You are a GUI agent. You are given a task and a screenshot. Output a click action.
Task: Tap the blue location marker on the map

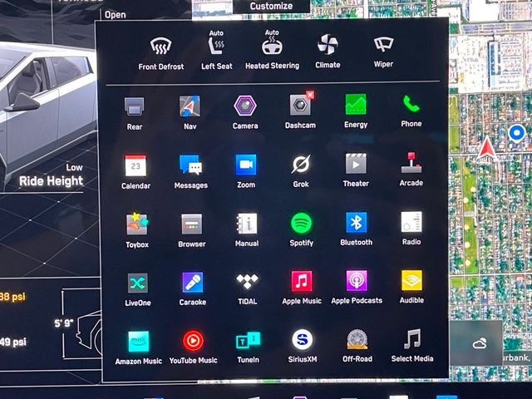tap(517, 133)
